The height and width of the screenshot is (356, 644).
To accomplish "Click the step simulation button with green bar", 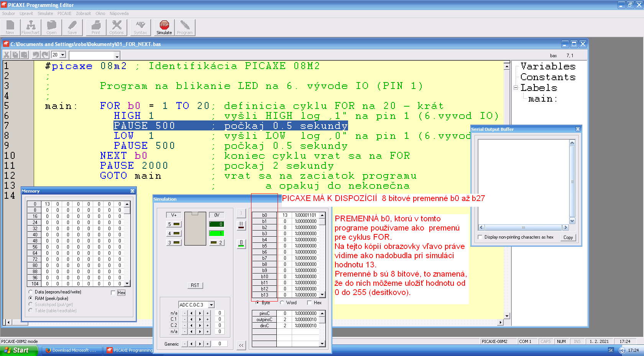I will coord(241,244).
